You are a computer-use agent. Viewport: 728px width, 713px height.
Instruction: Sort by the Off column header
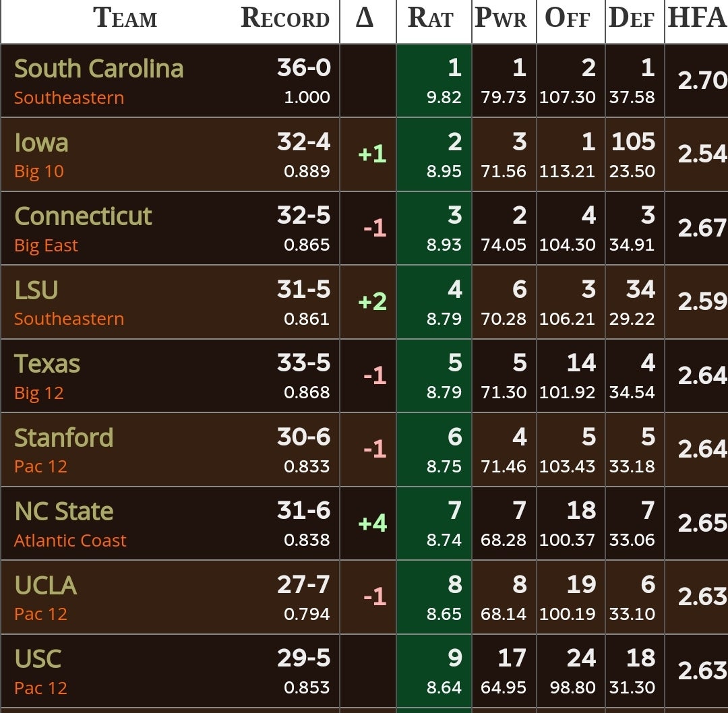click(x=568, y=18)
